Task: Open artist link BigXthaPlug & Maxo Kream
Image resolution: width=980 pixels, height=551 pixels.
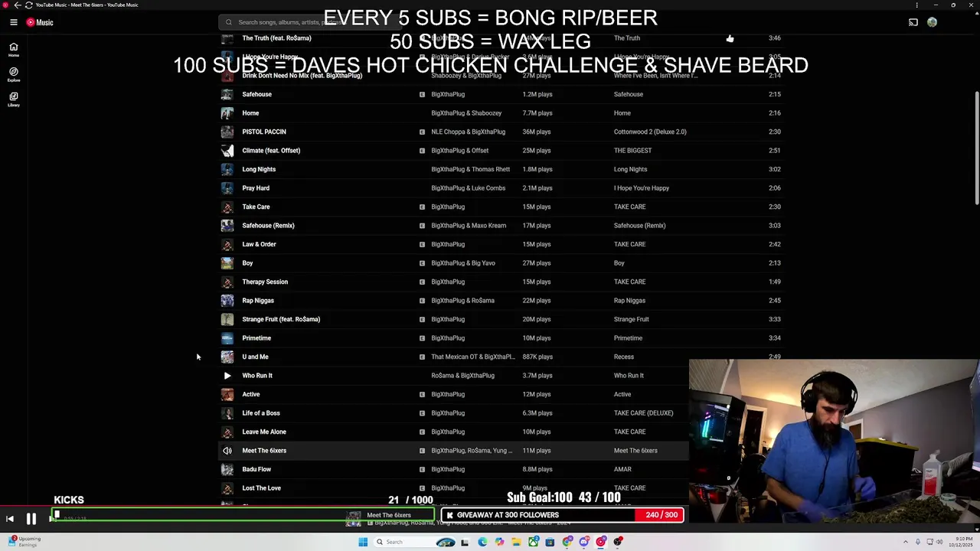Action: tap(469, 225)
